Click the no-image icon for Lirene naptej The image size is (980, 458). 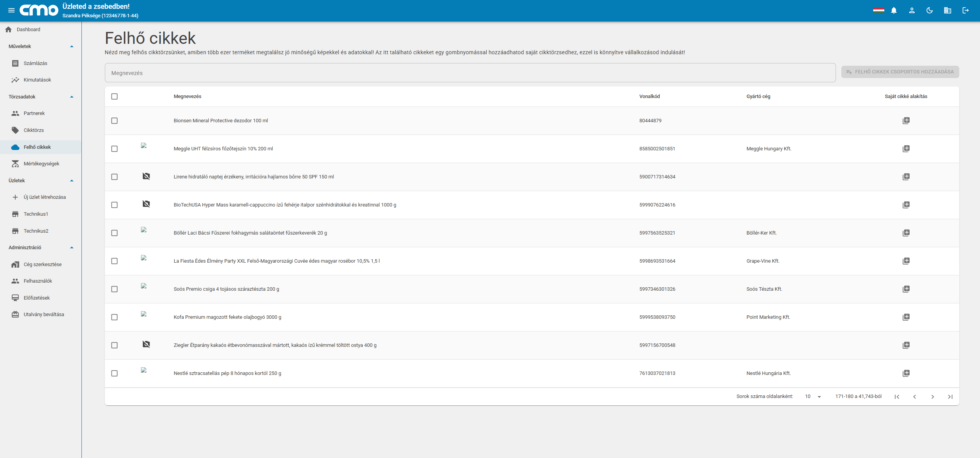(x=146, y=176)
